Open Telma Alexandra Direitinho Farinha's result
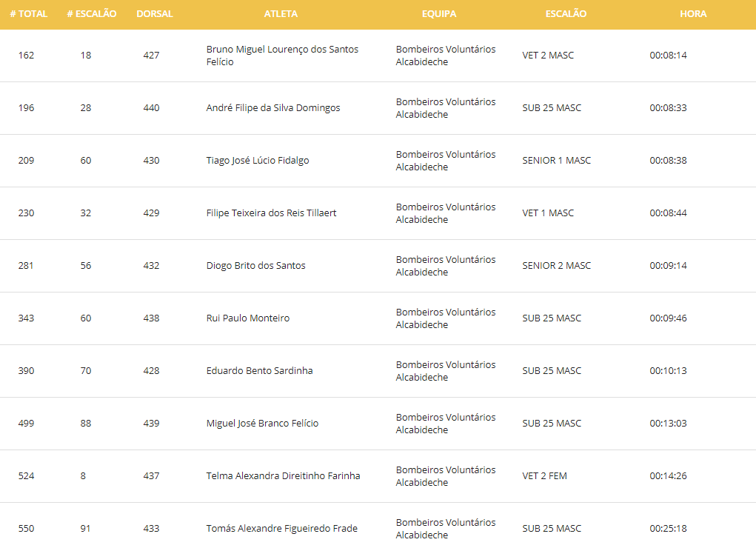 tap(283, 476)
